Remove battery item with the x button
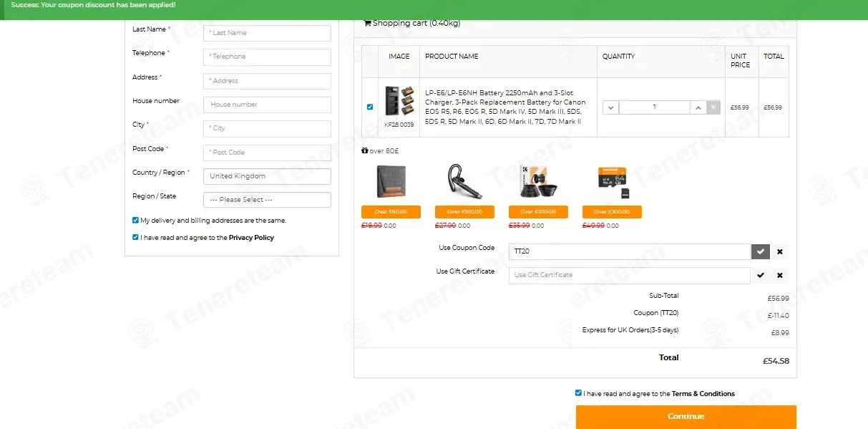Viewport: 868px width, 429px height. (713, 107)
